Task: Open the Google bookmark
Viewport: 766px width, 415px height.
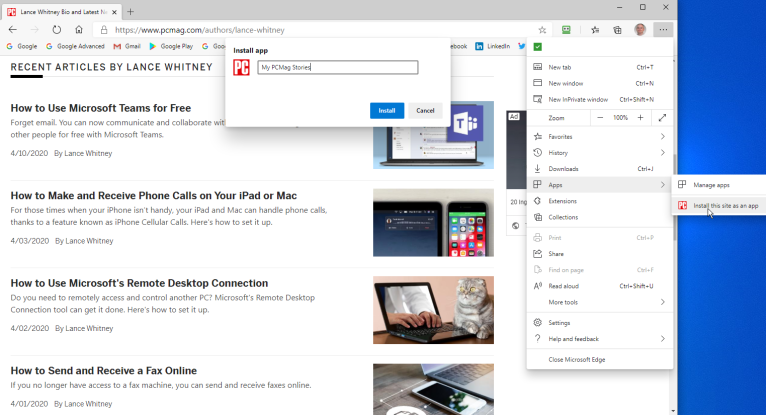Action: pos(21,46)
